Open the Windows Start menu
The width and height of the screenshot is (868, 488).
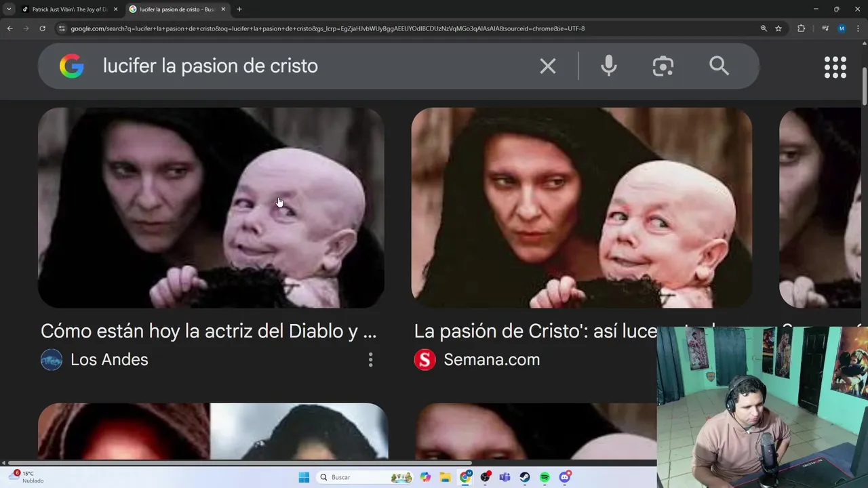(304, 477)
